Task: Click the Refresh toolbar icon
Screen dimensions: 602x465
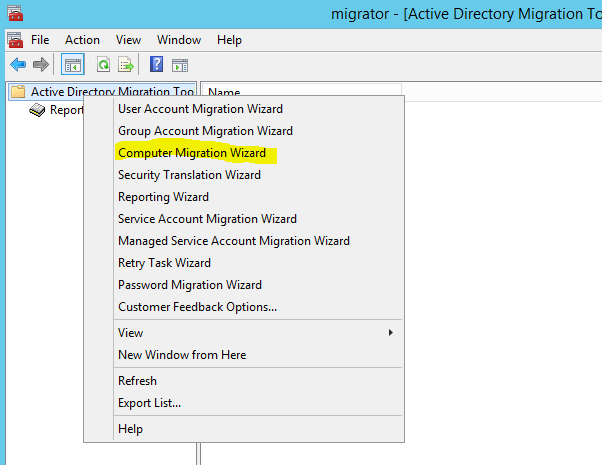Action: tap(103, 65)
